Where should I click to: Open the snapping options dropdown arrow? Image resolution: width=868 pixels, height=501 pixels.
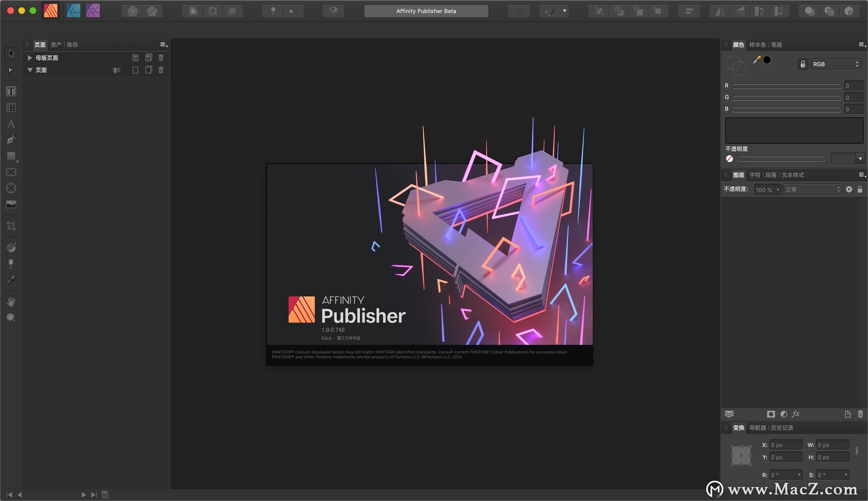pyautogui.click(x=564, y=11)
